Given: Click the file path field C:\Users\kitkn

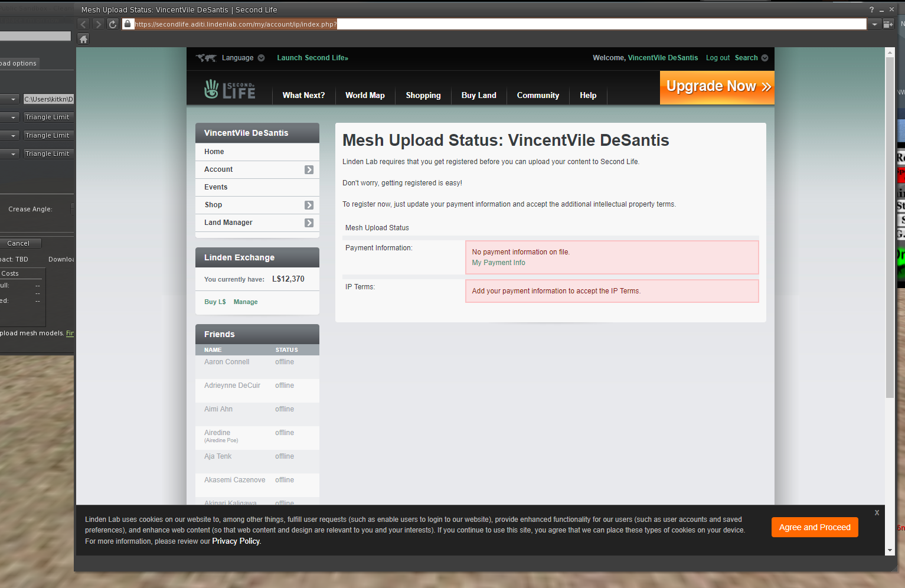Looking at the screenshot, I should pos(48,99).
